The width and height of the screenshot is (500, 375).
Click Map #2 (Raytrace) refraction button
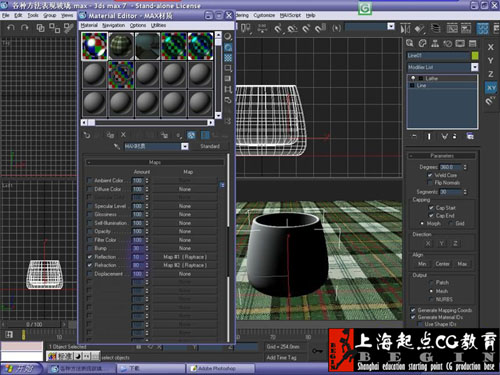tap(185, 265)
